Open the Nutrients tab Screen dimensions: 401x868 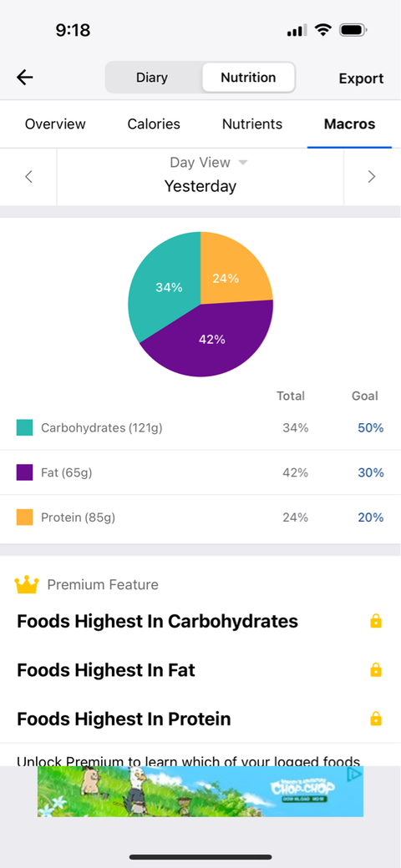(x=252, y=124)
